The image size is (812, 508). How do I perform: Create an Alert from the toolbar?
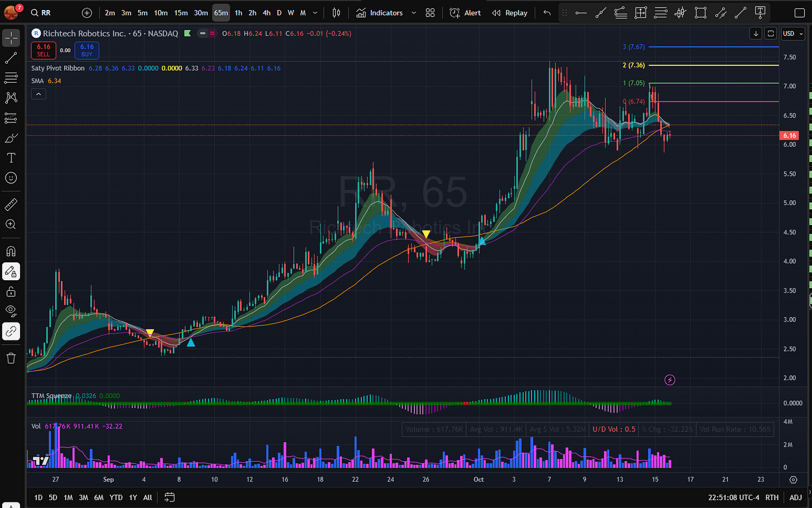pos(465,13)
